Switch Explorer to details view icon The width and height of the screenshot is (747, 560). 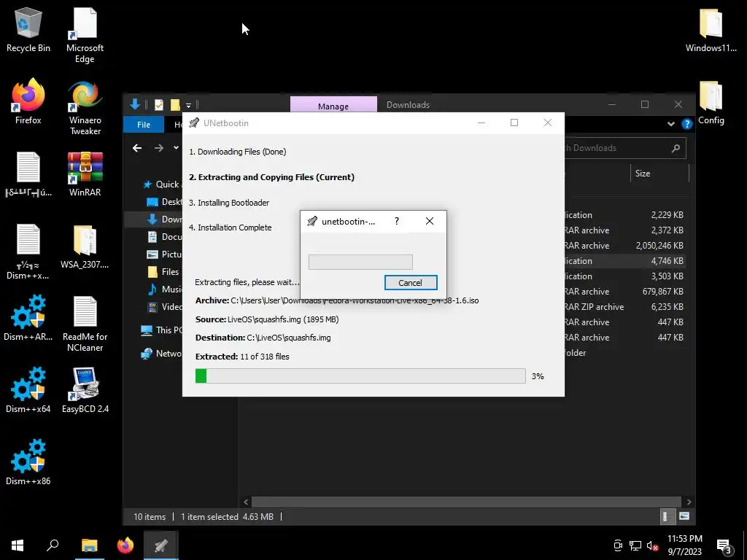click(667, 516)
